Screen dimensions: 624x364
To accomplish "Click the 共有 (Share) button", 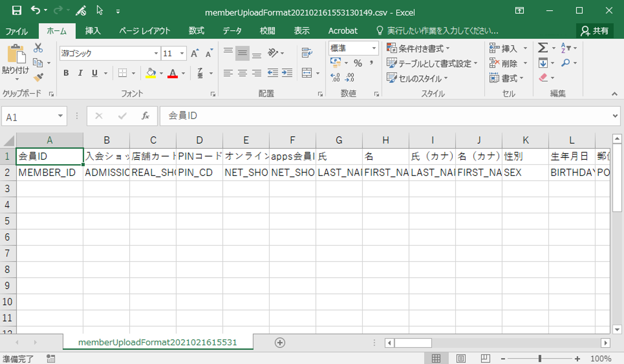I will [595, 31].
